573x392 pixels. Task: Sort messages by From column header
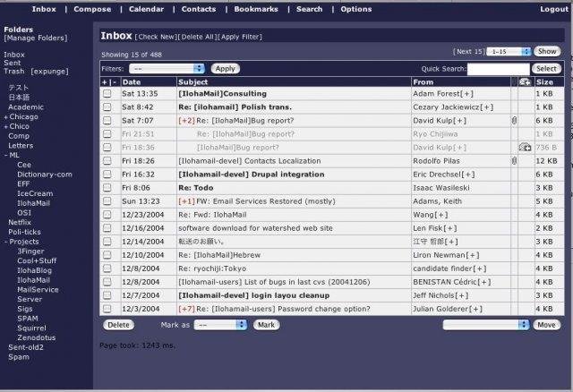click(x=423, y=82)
